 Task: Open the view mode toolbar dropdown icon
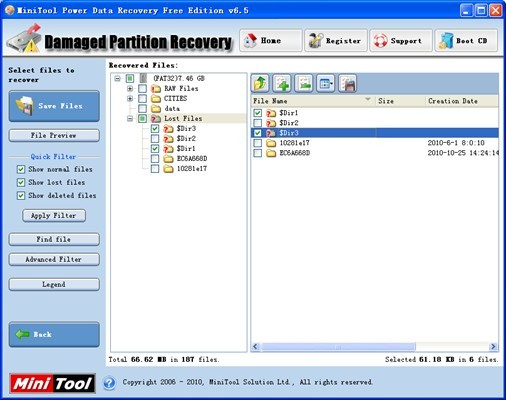point(326,83)
